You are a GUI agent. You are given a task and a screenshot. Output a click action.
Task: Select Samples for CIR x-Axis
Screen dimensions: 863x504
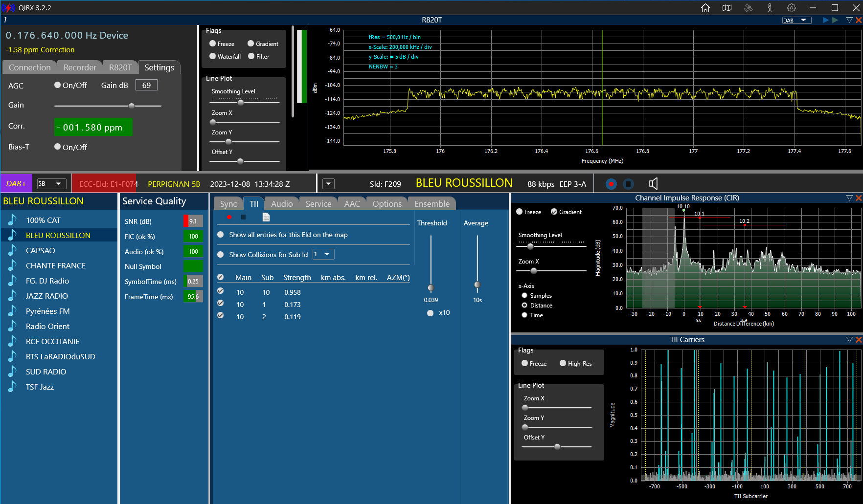(524, 295)
